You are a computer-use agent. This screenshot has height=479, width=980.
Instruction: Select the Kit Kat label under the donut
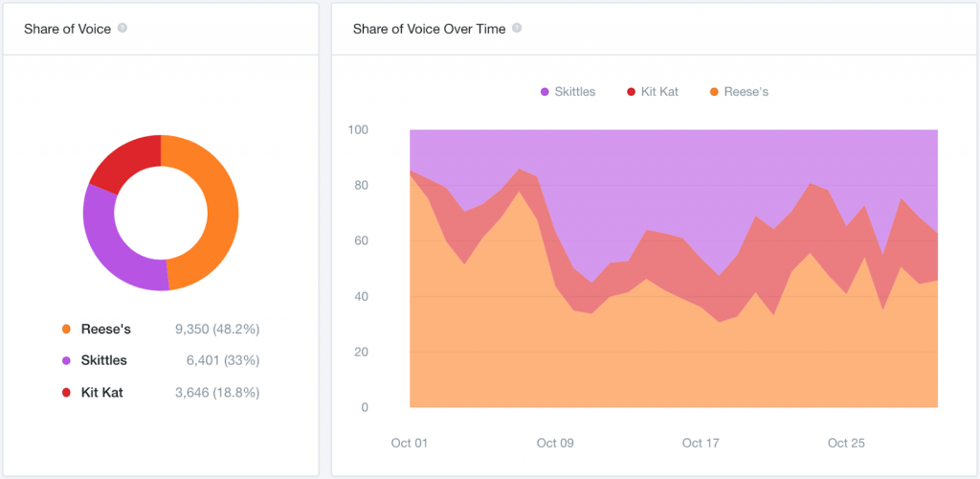point(102,393)
